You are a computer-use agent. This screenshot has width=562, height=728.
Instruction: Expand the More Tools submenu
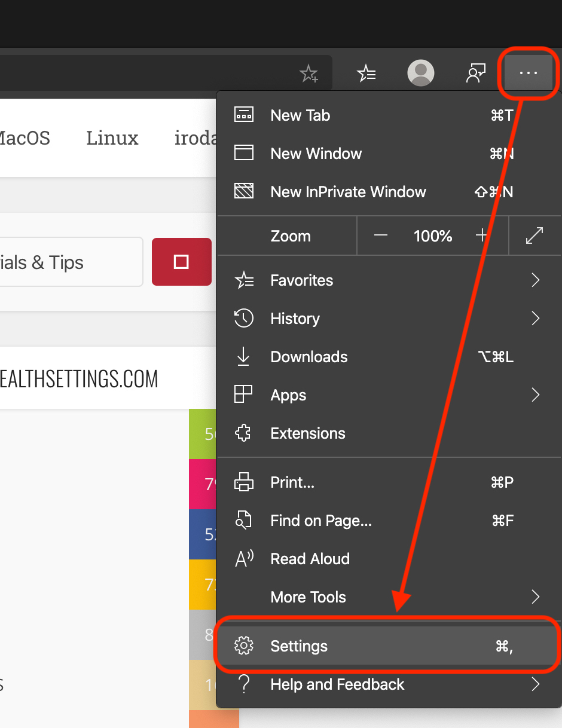click(x=535, y=597)
